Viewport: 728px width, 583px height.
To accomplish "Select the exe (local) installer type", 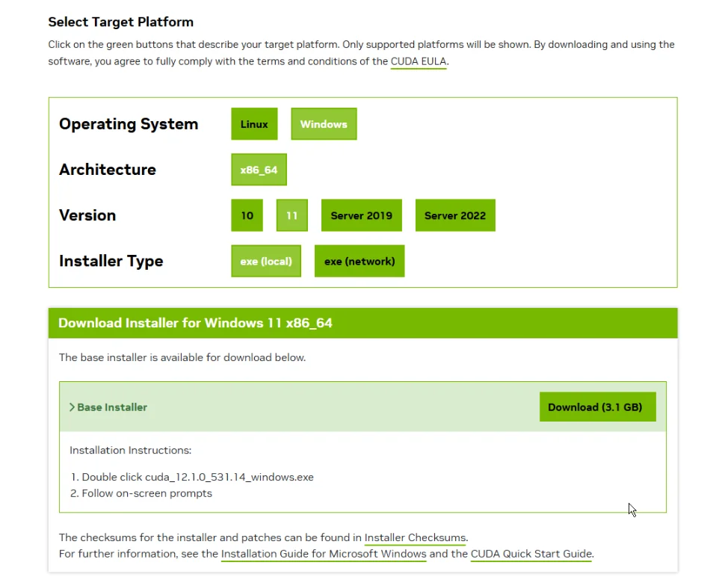I will (x=266, y=262).
